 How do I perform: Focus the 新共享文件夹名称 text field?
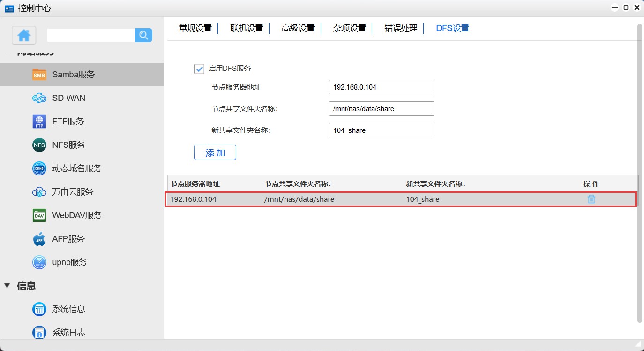(x=382, y=130)
